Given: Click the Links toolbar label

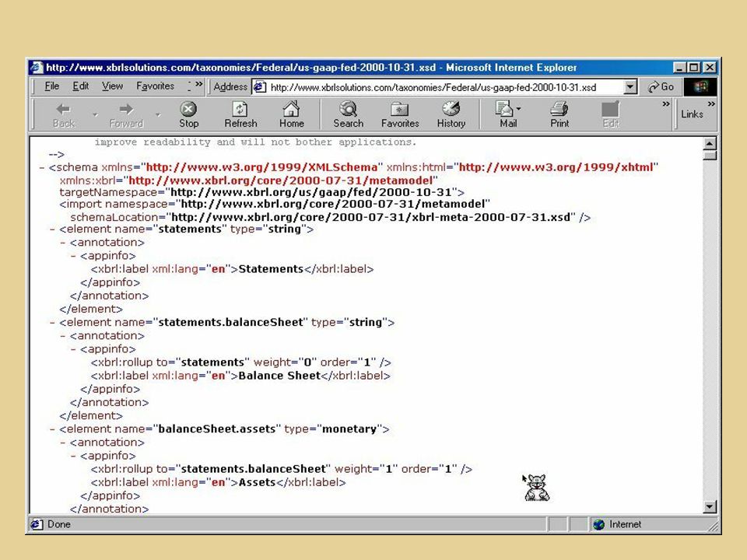Looking at the screenshot, I should 692,114.
